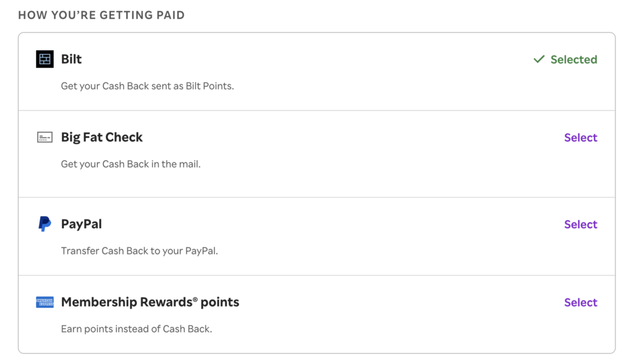Click the American Express logo icon
The height and width of the screenshot is (364, 634).
click(44, 302)
